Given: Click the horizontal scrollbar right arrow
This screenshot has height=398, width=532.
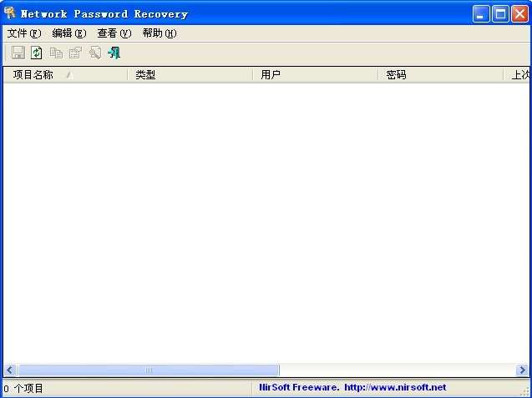Looking at the screenshot, I should coord(522,370).
